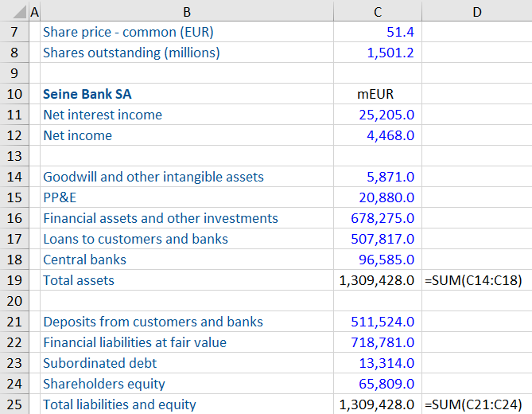Screen dimensions: 532x414
Task: Click the Seine Bank SA cell
Action: point(87,94)
